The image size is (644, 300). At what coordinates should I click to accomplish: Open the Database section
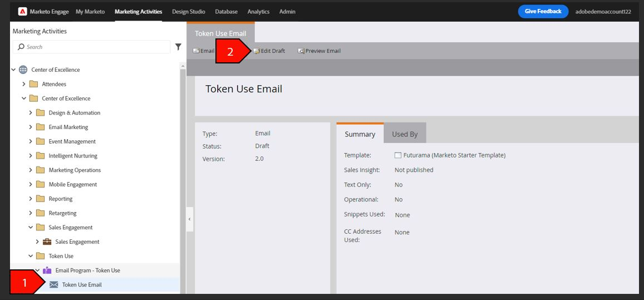(227, 12)
